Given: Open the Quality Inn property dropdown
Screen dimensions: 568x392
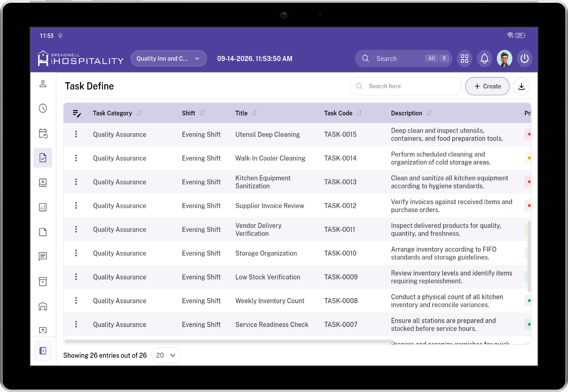Looking at the screenshot, I should [x=169, y=59].
